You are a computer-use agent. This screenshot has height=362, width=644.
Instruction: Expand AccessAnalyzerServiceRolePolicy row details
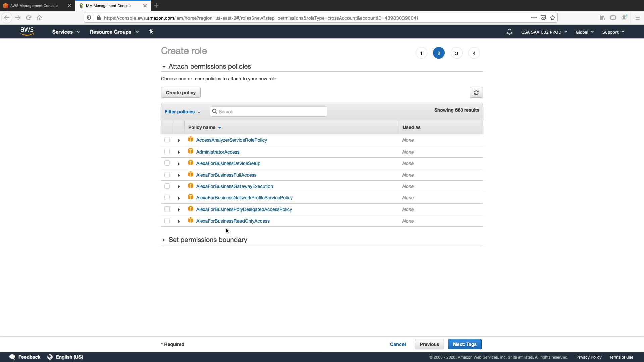click(179, 140)
